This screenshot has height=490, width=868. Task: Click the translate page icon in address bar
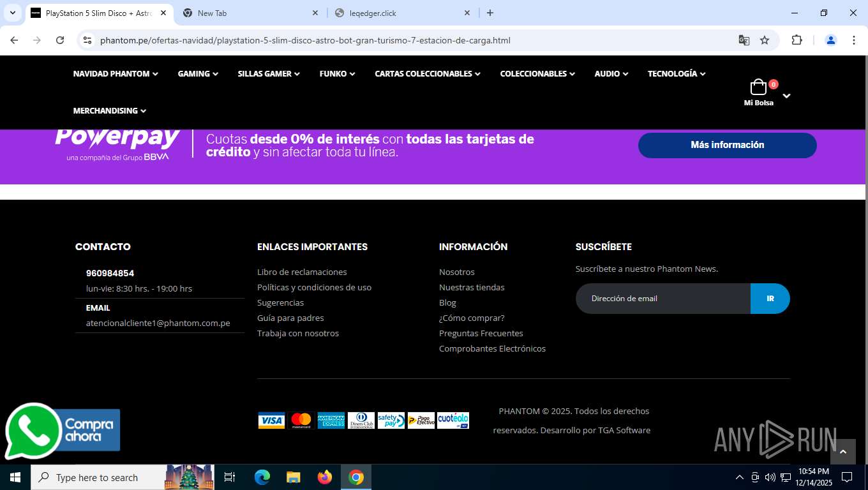click(x=744, y=40)
